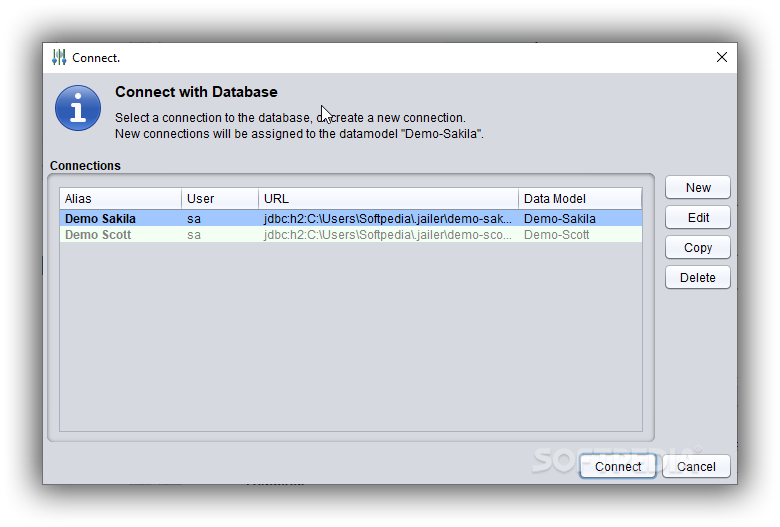Click the demo-sak... JDBC URL cell

388,218
